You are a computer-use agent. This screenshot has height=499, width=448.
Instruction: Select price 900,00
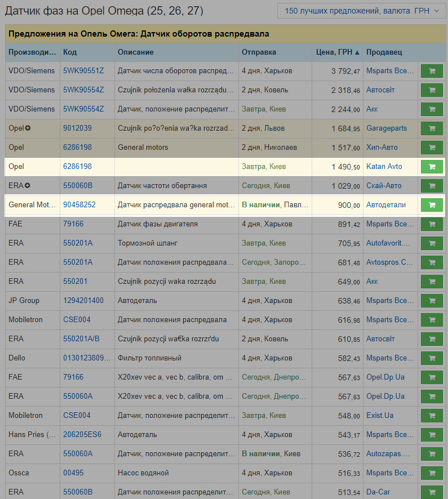pos(349,205)
